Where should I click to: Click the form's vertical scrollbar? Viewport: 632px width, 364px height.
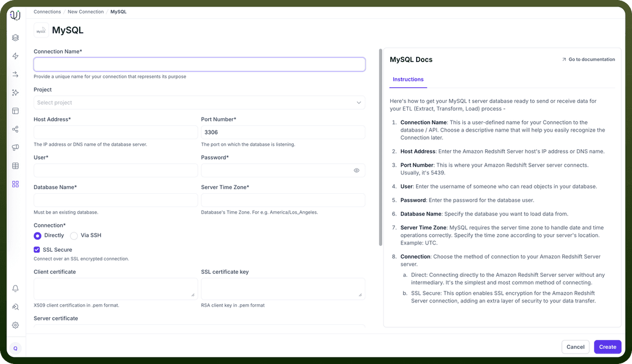[380, 147]
